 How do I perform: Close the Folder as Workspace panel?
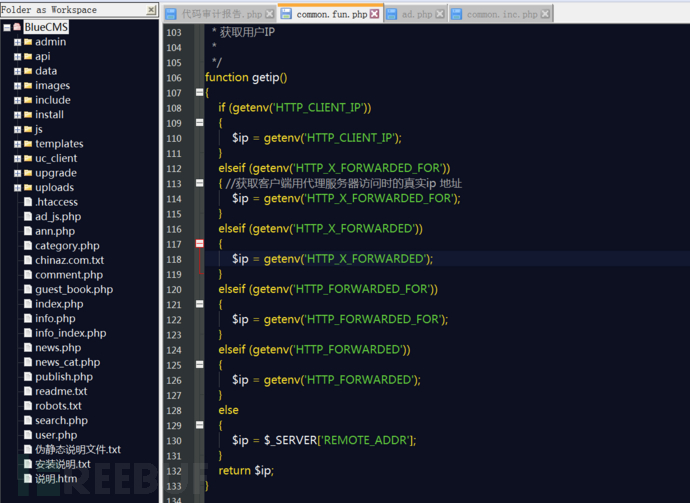click(151, 10)
